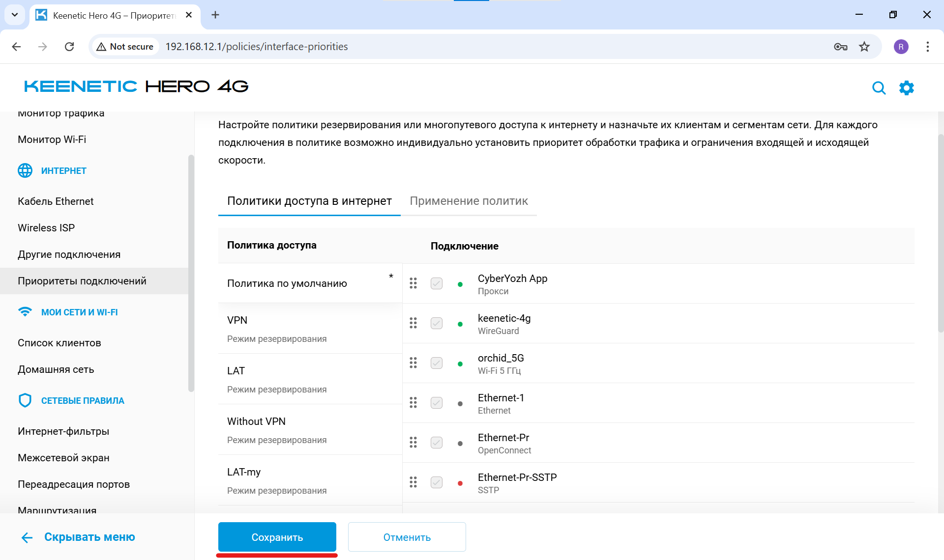Open search with the magnifier icon
Viewport: 944px width, 560px height.
coord(879,87)
